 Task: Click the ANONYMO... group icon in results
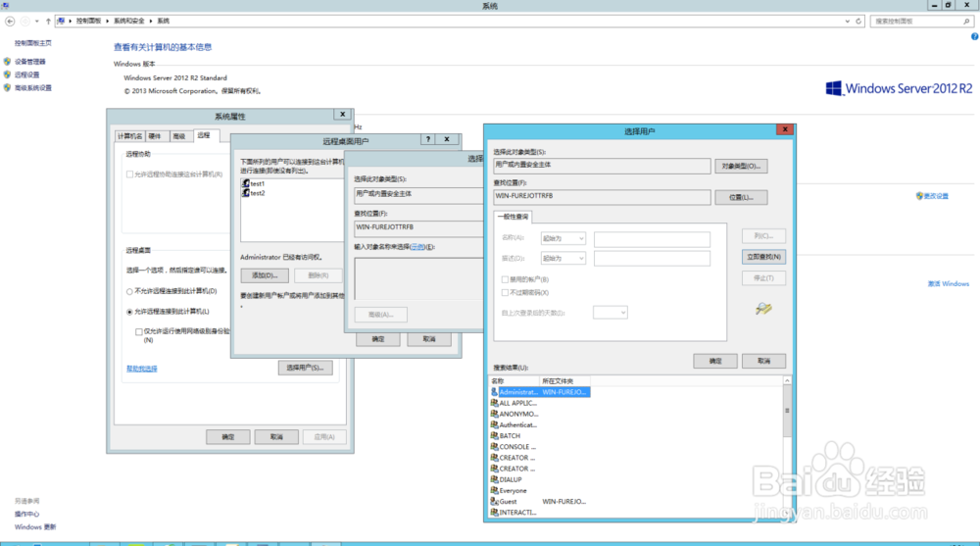coord(494,414)
